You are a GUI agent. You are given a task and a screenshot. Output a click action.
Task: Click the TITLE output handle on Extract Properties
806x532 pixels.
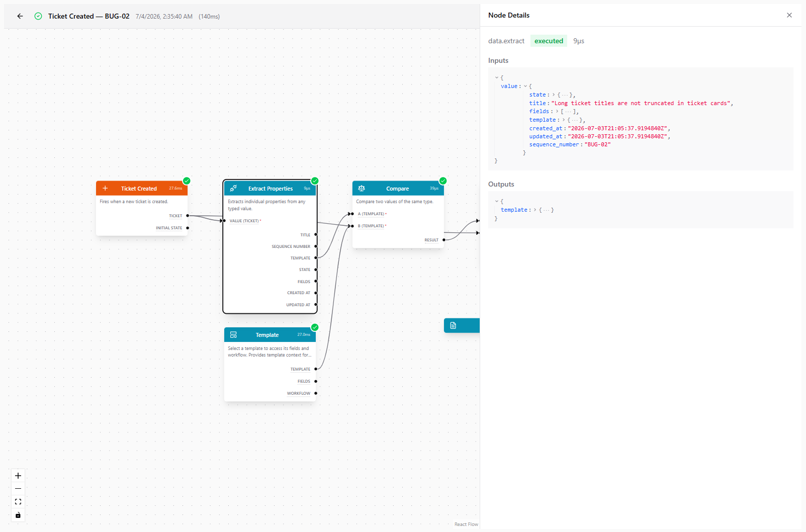tap(316, 235)
